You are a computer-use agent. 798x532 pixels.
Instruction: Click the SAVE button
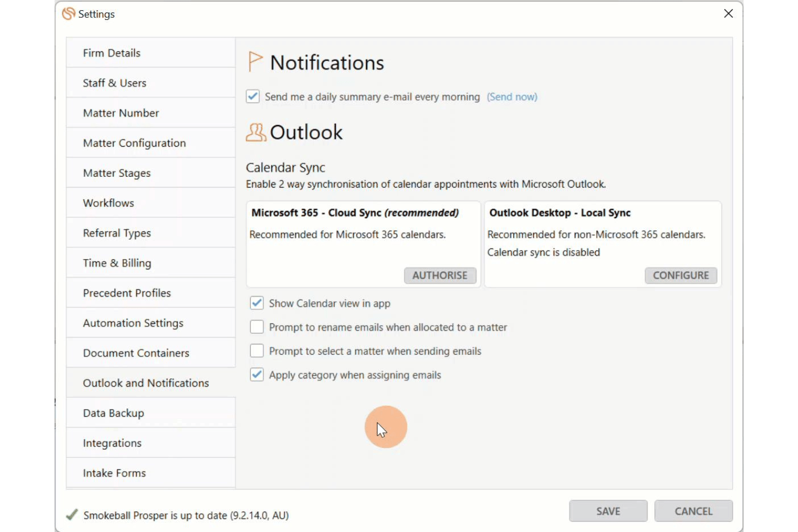point(608,511)
